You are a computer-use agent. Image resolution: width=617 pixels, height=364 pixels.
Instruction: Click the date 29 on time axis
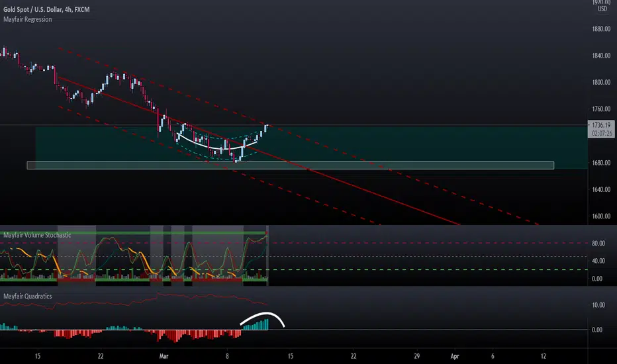[x=416, y=356]
